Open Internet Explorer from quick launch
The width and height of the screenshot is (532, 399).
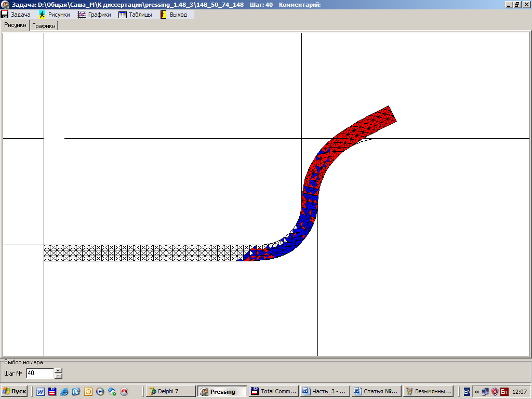[x=64, y=392]
